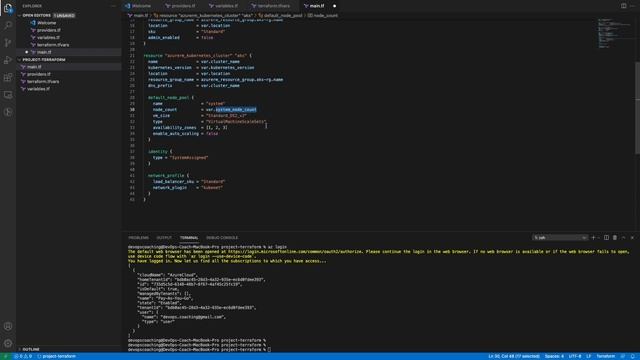Click the terminal prompt input line
Screen dimensions: 640x360
[x=198, y=350]
